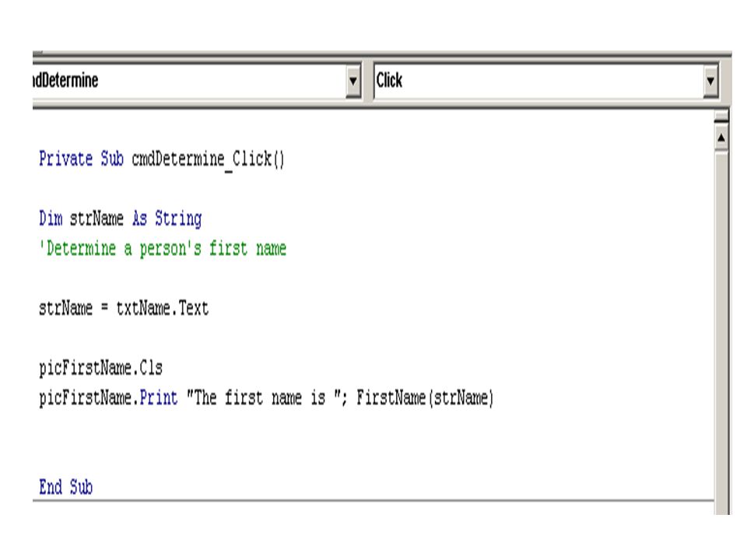The height and width of the screenshot is (560, 747).
Task: Click the 'Private Sub cmdDetermine_Click()' line
Action: (x=162, y=159)
